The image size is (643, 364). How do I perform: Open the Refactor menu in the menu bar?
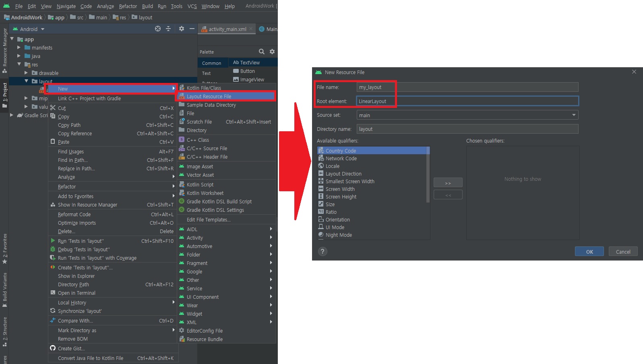[x=128, y=6]
